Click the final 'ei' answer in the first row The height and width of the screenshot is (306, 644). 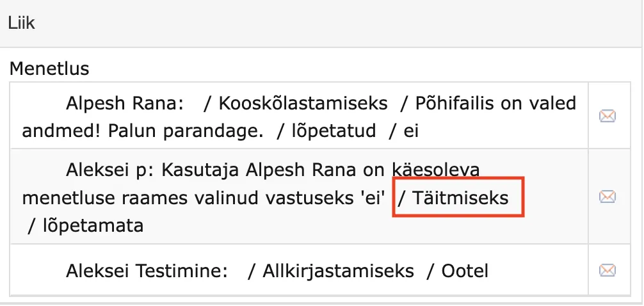[x=411, y=131]
